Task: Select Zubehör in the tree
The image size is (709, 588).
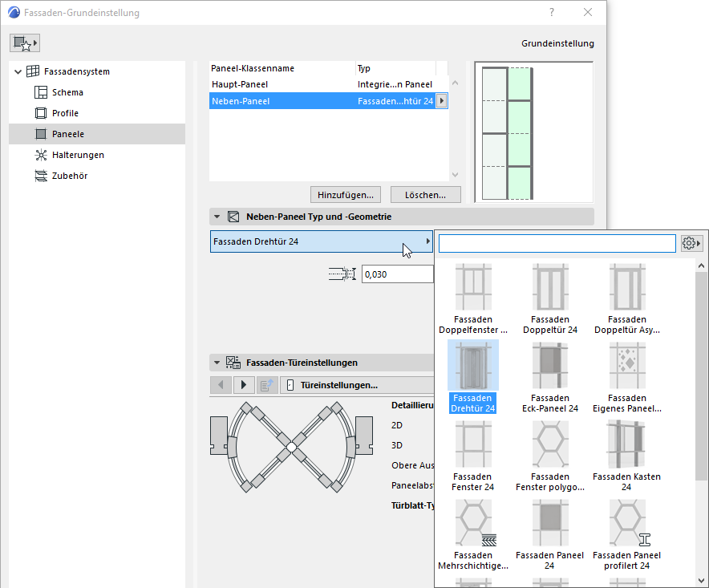Action: [x=70, y=176]
